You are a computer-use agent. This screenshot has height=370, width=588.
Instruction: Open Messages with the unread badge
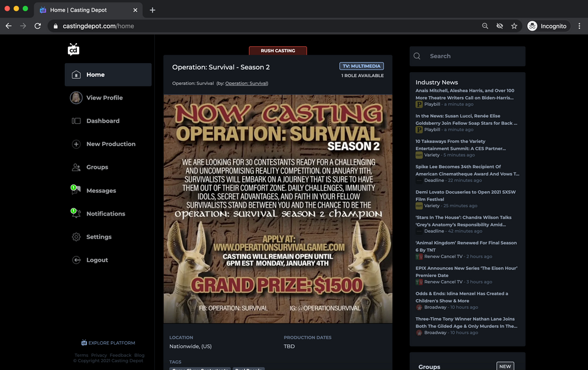[x=76, y=190]
